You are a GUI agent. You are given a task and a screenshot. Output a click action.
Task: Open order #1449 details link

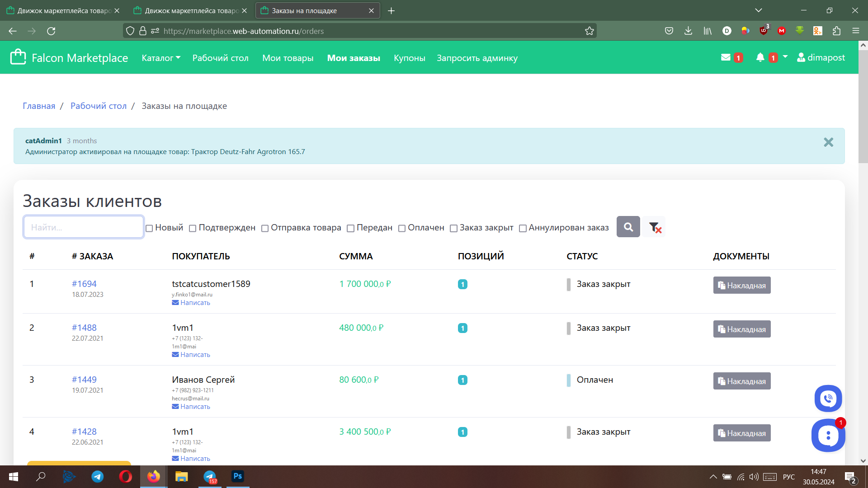(x=84, y=380)
